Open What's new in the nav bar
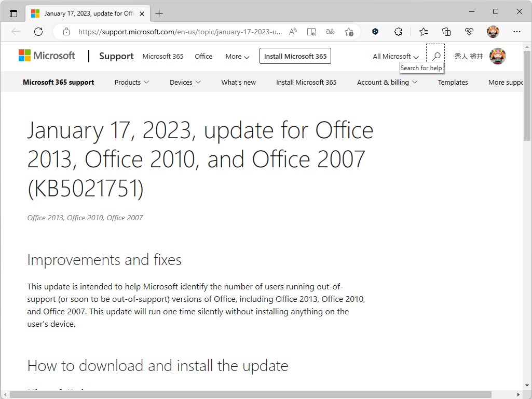 (x=239, y=82)
